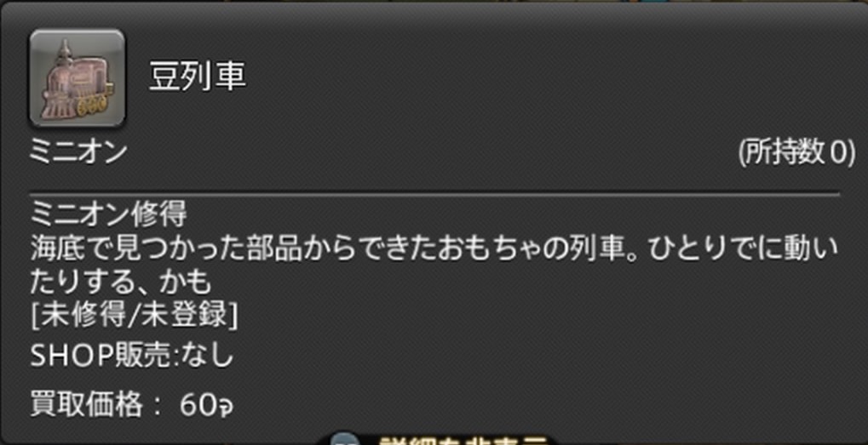Click the 60 gil price value

(x=206, y=408)
